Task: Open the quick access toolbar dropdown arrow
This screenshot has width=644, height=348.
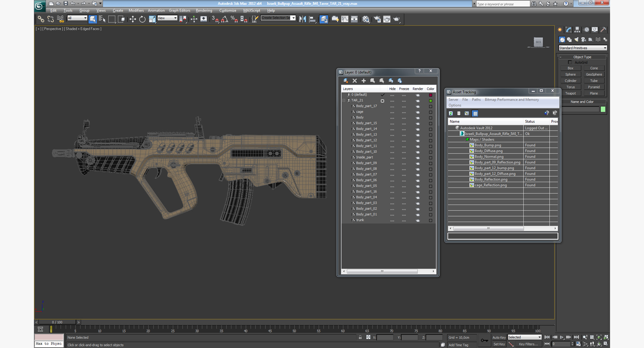Action: [101, 3]
